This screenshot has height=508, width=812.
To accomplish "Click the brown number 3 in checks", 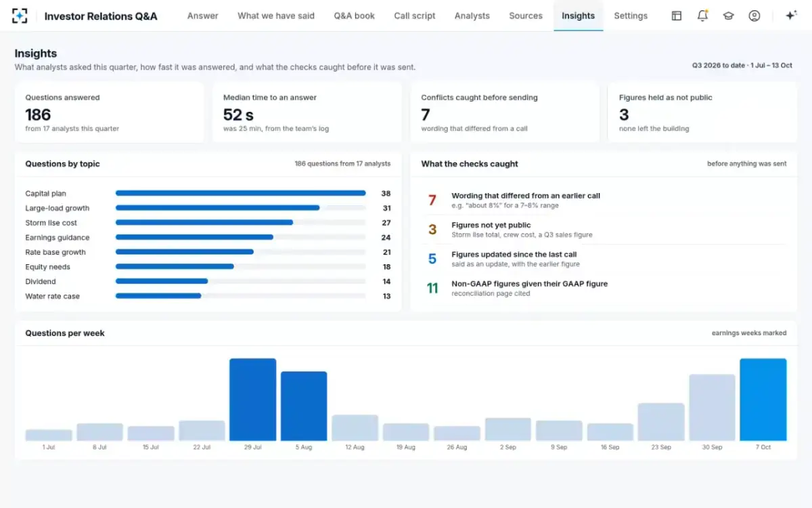I will [x=432, y=230].
